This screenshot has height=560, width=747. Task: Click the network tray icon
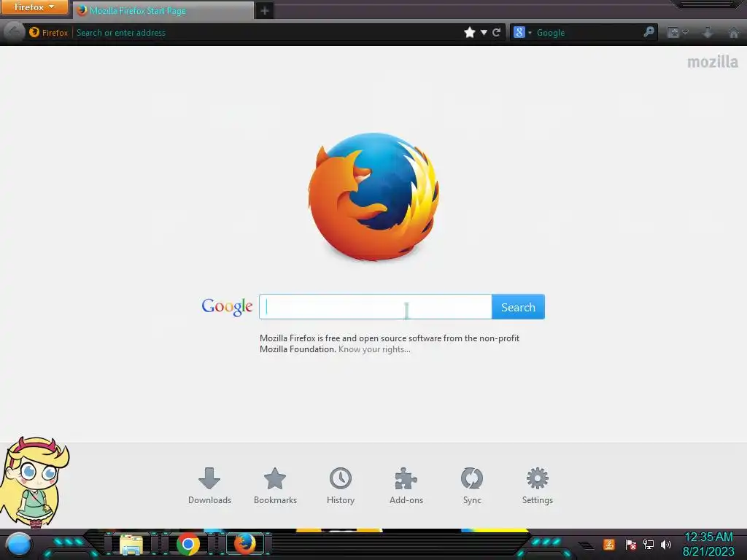[649, 544]
